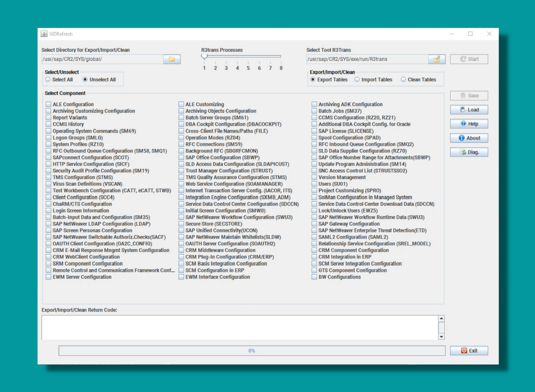The width and height of the screenshot is (535, 392).
Task: Check SAPconnect Configuration (SCOT)
Action: [x=49, y=158]
